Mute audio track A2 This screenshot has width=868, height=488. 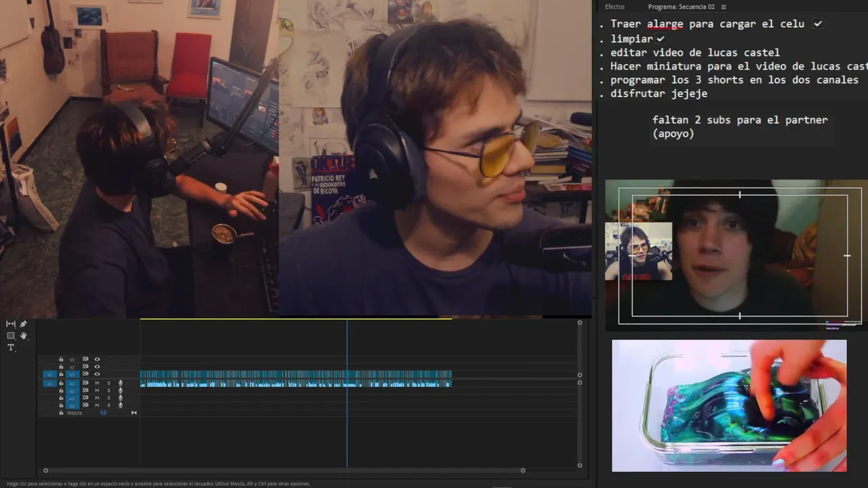(x=97, y=390)
